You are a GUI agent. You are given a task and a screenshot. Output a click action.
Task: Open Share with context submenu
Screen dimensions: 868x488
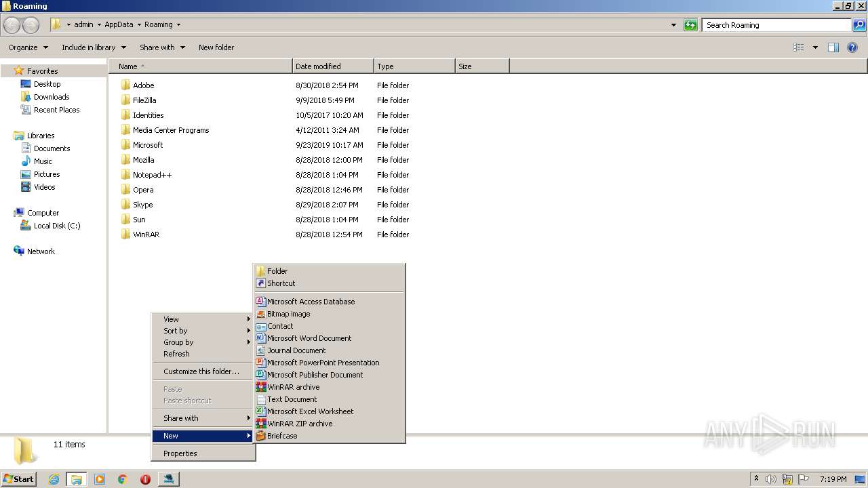203,418
